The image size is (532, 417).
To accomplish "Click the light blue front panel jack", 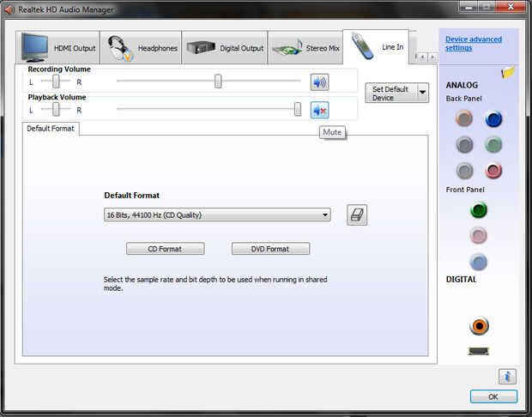I will pos(479,262).
